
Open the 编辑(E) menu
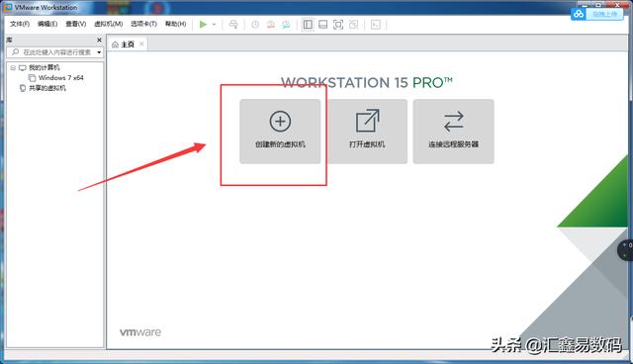[47, 24]
